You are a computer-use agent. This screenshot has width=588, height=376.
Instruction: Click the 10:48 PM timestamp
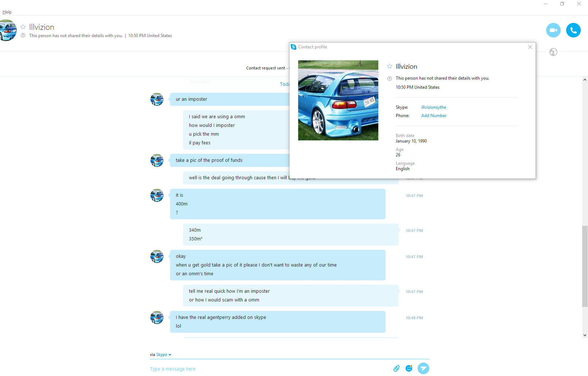pos(414,318)
